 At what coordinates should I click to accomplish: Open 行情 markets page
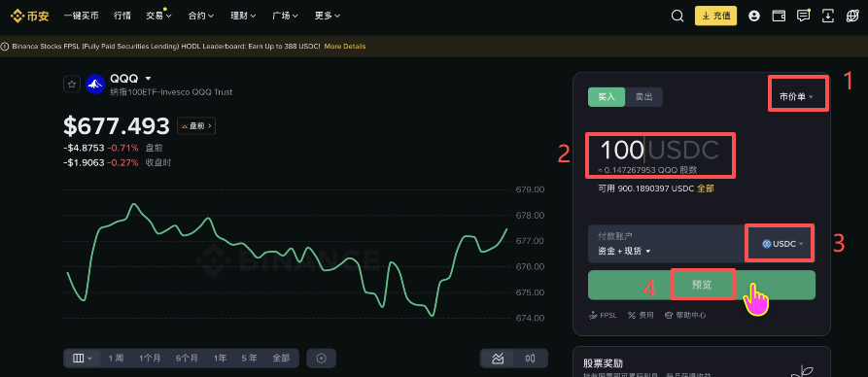122,17
